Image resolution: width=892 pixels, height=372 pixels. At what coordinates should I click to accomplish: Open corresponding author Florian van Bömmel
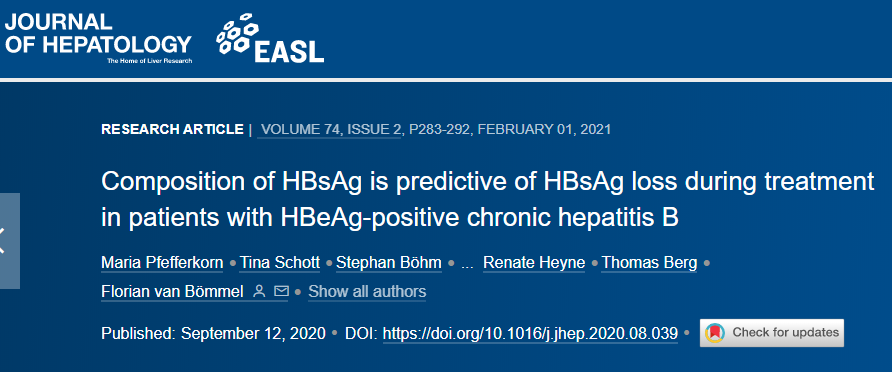(174, 292)
